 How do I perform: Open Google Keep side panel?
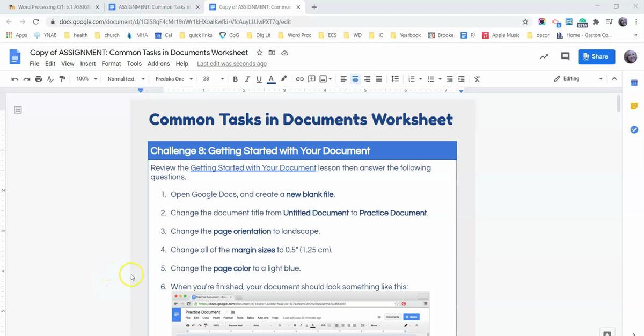click(x=634, y=106)
